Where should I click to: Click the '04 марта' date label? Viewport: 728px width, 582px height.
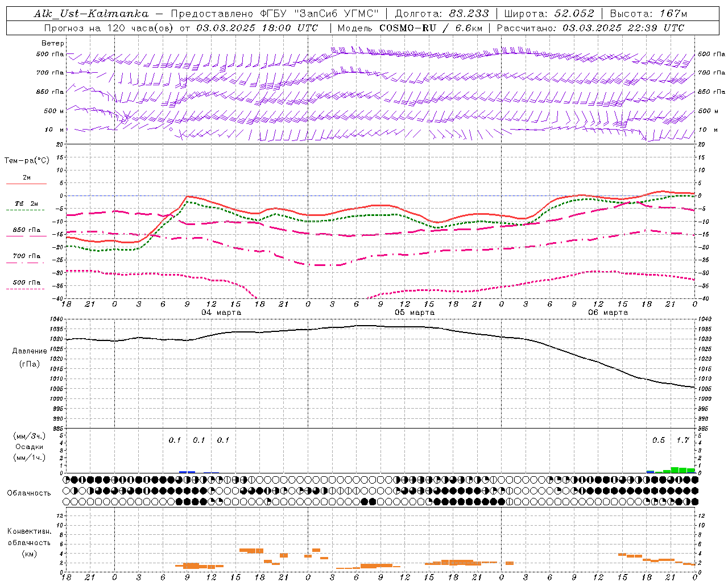tap(221, 313)
